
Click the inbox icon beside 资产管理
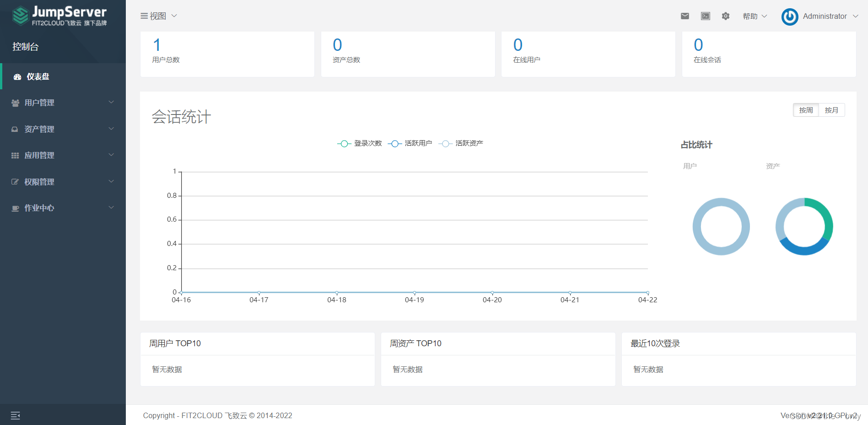pyautogui.click(x=15, y=130)
